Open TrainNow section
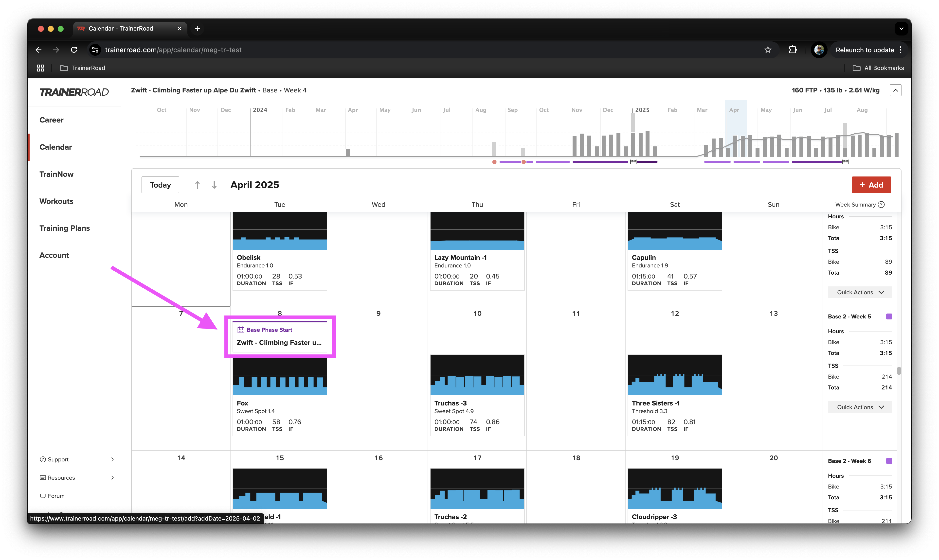Screen dimensions: 939x560 (57, 174)
